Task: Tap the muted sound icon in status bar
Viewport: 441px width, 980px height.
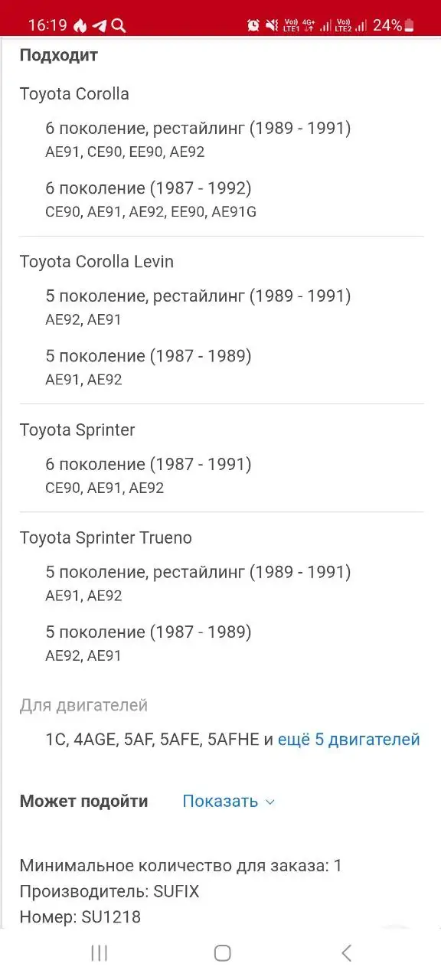Action: click(273, 24)
